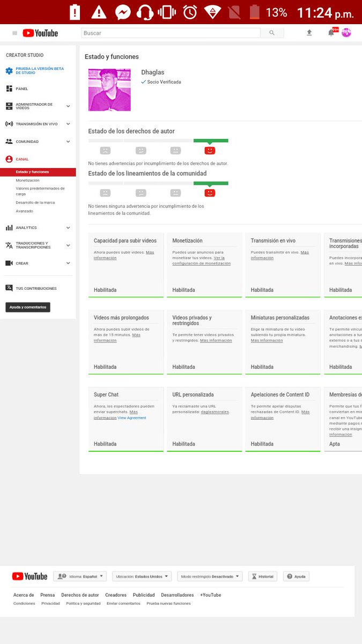This screenshot has height=644, width=362.
Task: Click red smiley under derechos de autor
Action: point(210,150)
